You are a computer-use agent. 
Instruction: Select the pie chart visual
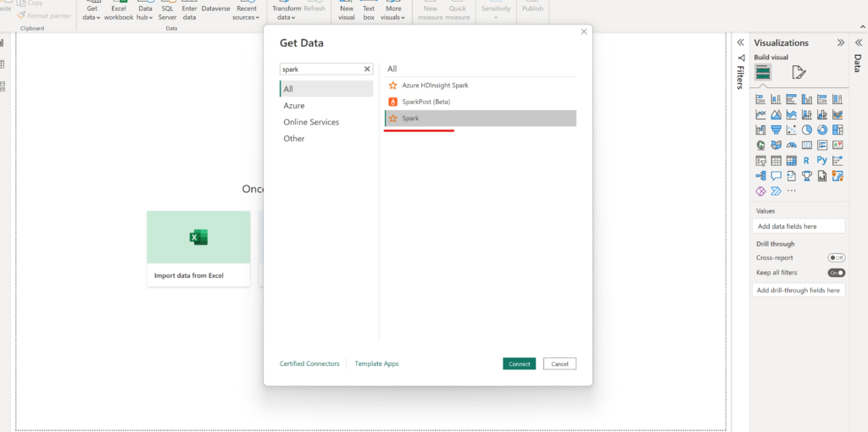point(807,130)
